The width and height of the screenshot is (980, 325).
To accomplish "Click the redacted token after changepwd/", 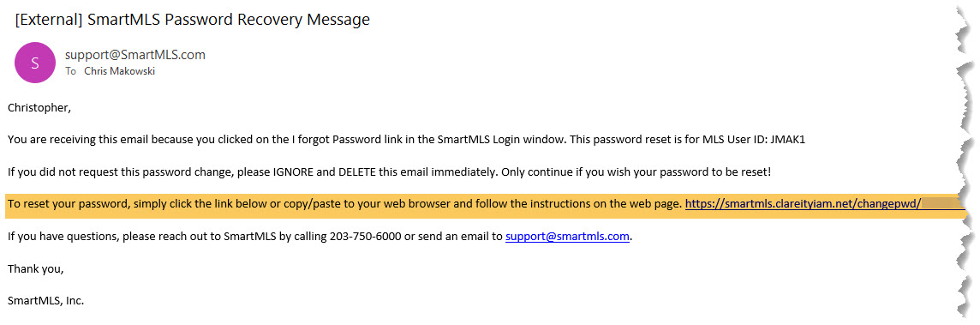I will click(944, 203).
